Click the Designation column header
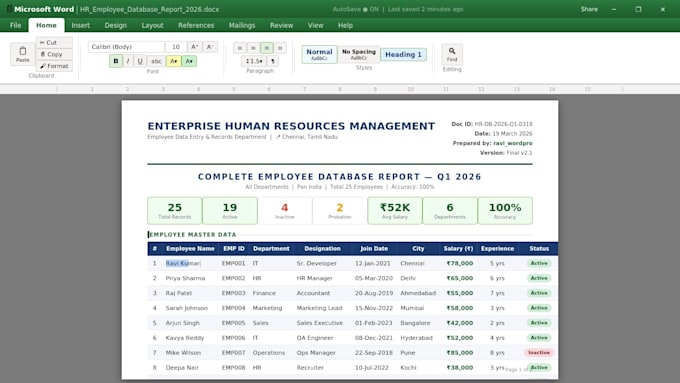This screenshot has width=680, height=383. [322, 249]
